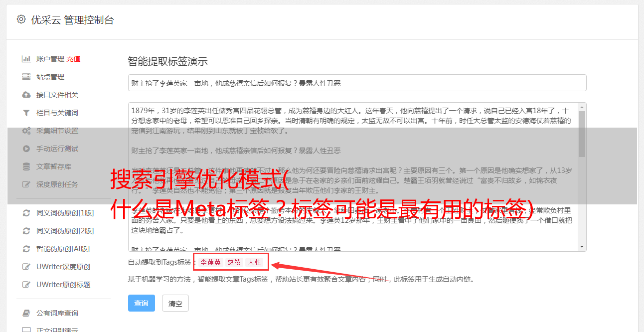Click the 清空 button
The width and height of the screenshot is (644, 332).
pos(175,303)
